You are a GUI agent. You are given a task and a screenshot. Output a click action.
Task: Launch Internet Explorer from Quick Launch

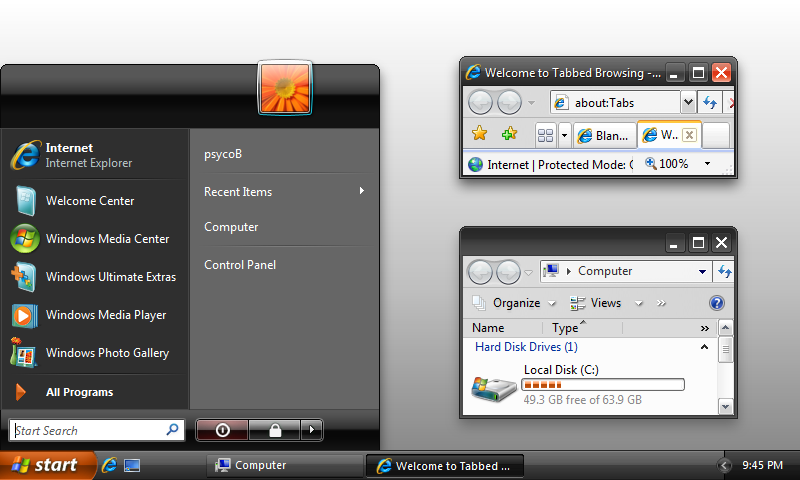tap(109, 465)
